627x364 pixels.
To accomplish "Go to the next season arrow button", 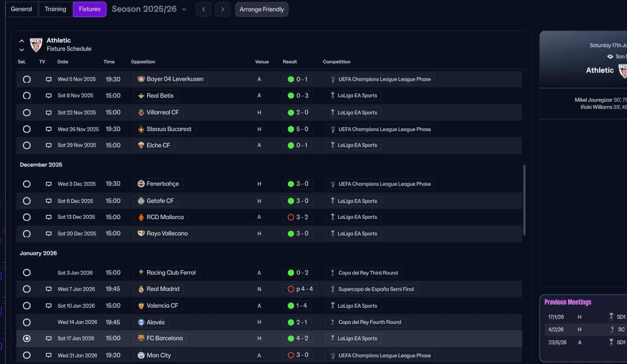I will 222,9.
